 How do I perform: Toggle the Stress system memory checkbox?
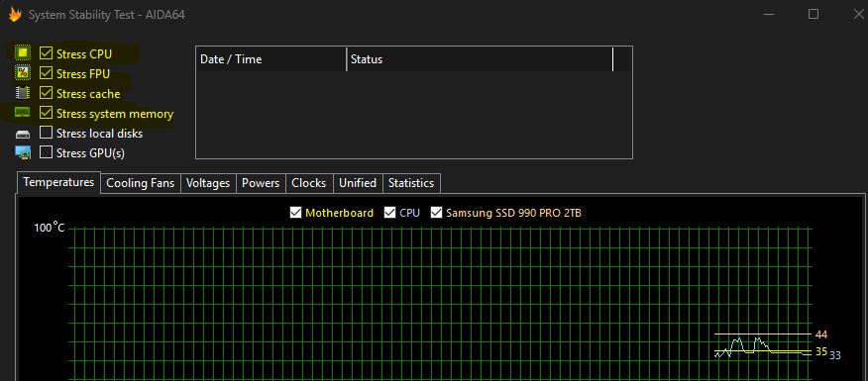point(46,114)
